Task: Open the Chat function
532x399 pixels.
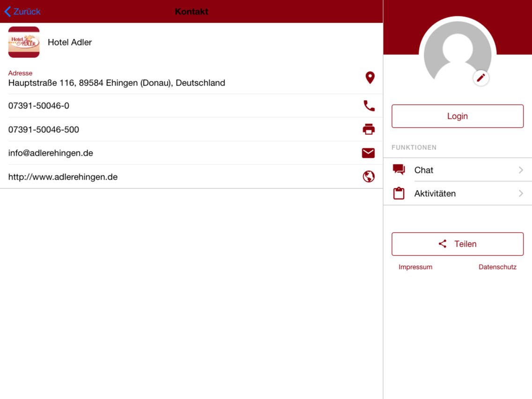Action: [458, 170]
